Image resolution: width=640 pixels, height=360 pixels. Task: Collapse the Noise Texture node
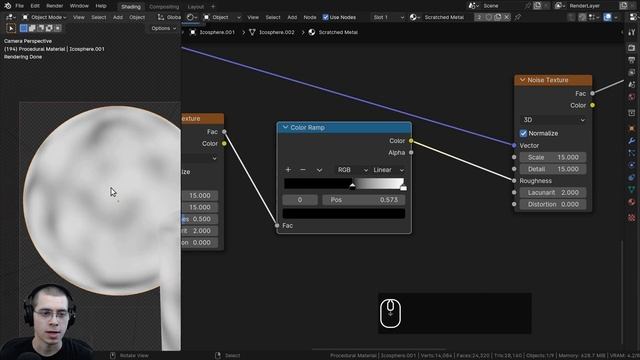coord(522,80)
